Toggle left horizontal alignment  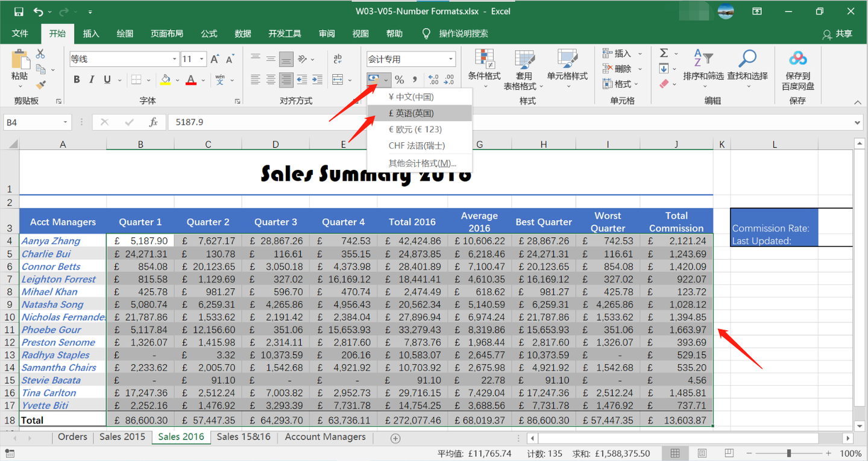(x=256, y=80)
